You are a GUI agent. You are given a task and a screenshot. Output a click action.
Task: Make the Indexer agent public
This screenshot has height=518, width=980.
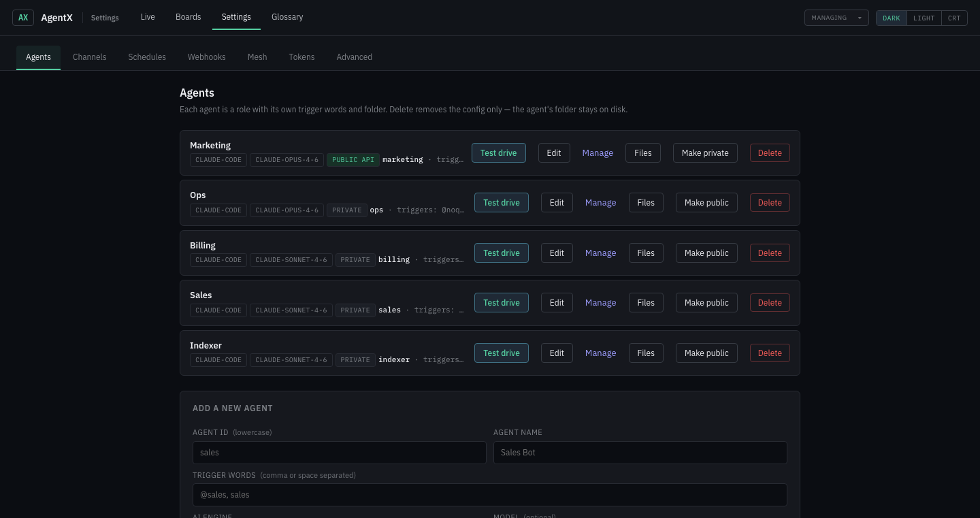click(x=706, y=353)
